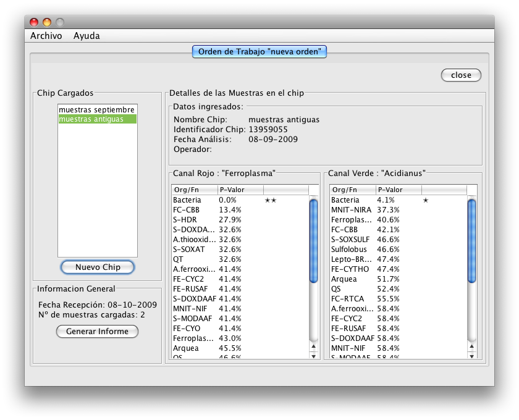Screen dimensions: 519x420
Task: Click the yellow window minimize button
Action: pos(47,22)
